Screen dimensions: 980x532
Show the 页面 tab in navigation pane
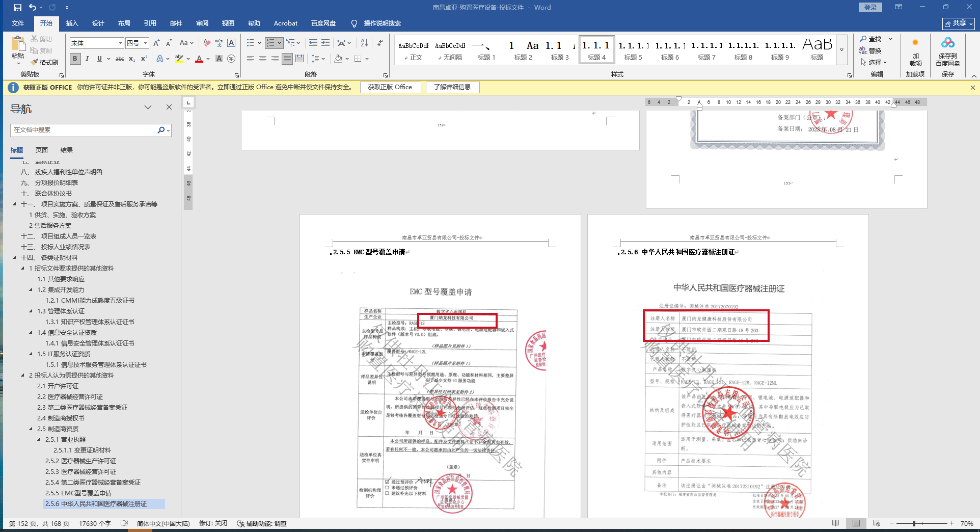(42, 150)
